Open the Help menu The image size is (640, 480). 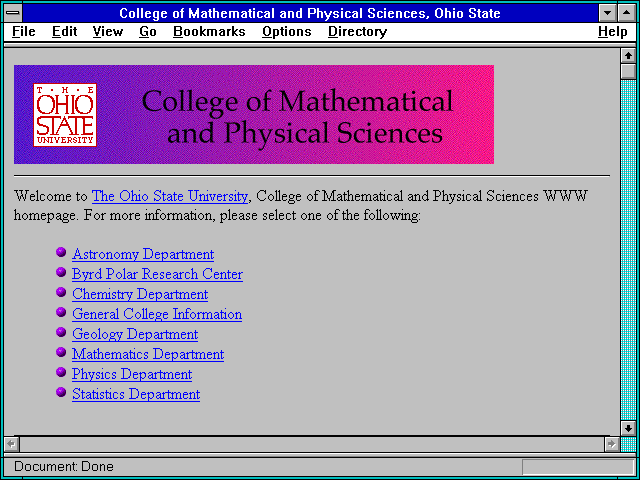point(613,31)
